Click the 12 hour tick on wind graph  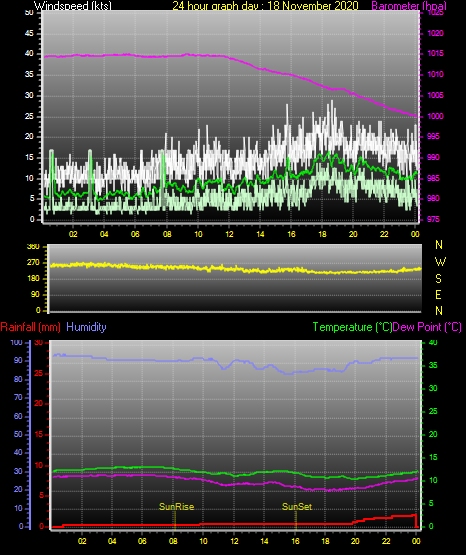[229, 234]
